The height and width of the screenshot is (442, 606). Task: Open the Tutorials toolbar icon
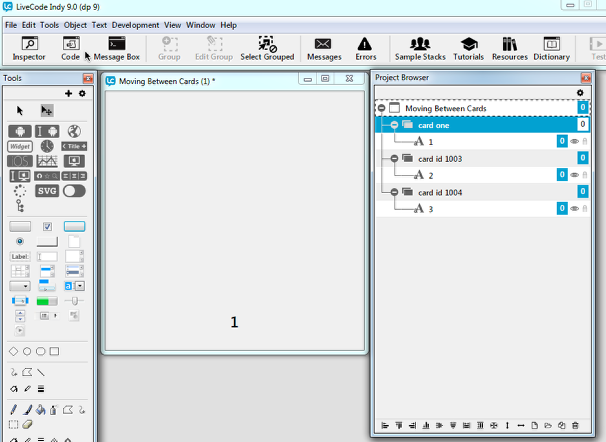[x=468, y=49]
